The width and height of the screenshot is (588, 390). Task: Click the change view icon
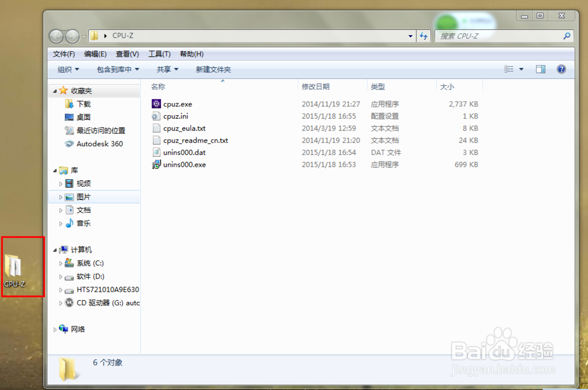(x=509, y=69)
